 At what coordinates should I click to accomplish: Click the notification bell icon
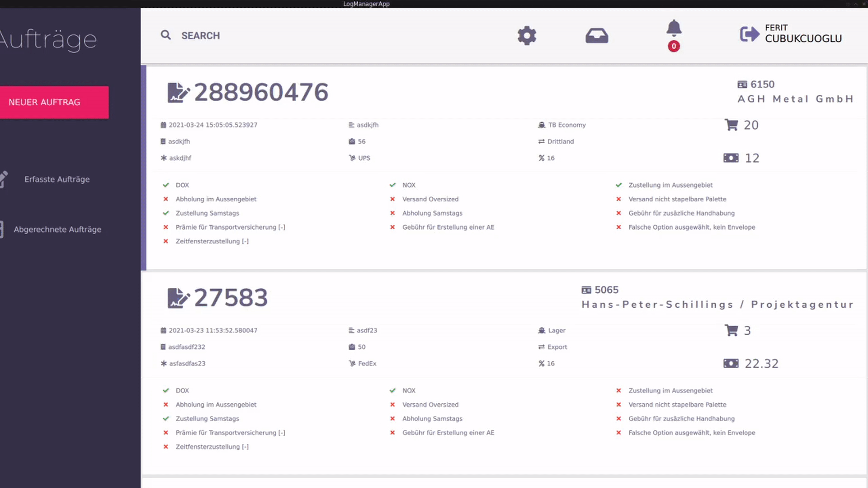[x=674, y=28]
